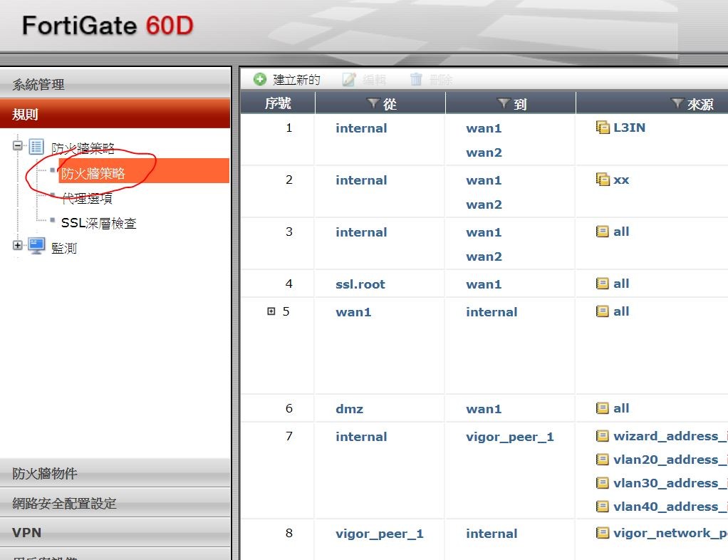Screen dimensions: 728x560
Task: Click the address icon in policy row 5
Action: [602, 311]
